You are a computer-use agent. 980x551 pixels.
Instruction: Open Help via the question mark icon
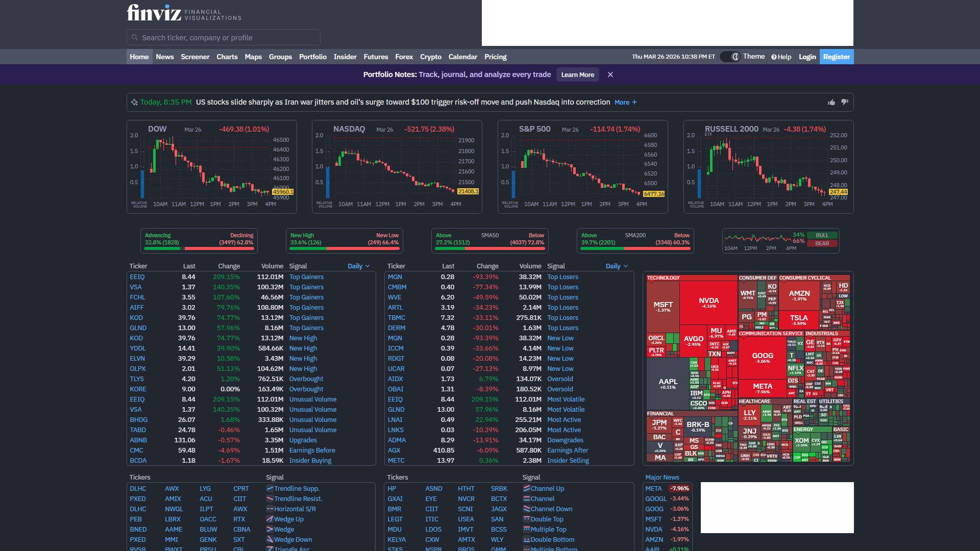coord(774,57)
